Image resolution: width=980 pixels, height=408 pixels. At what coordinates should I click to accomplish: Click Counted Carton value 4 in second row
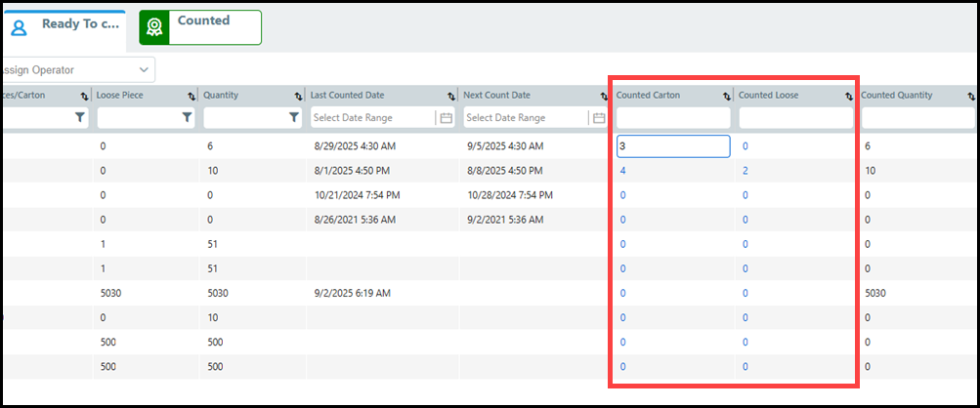[623, 170]
